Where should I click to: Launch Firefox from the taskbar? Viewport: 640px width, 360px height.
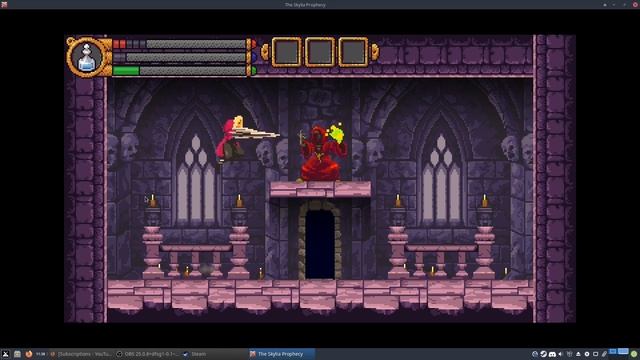[x=29, y=354]
